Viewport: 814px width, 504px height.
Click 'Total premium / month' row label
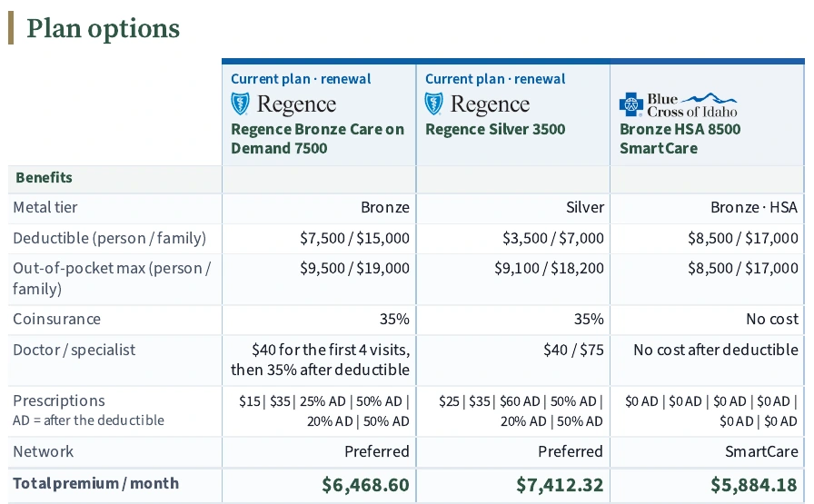(95, 484)
